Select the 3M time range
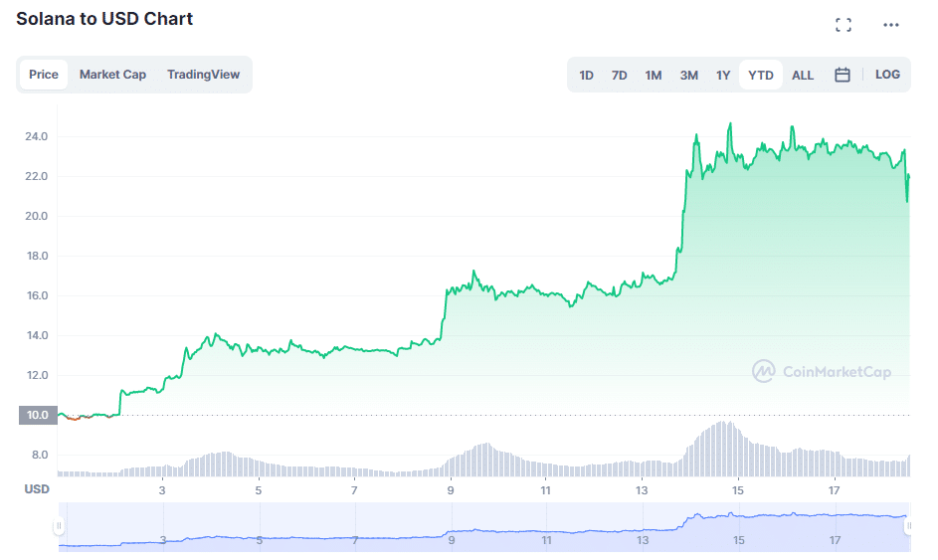The image size is (938, 560). [688, 75]
